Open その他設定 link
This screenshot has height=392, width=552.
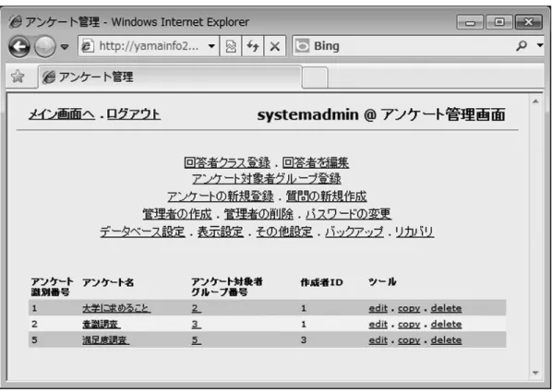pyautogui.click(x=284, y=232)
